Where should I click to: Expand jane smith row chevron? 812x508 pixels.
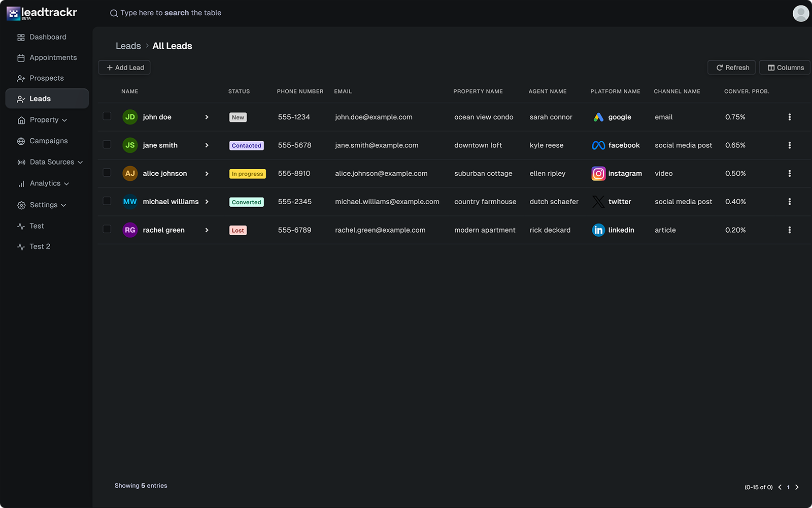pyautogui.click(x=207, y=145)
